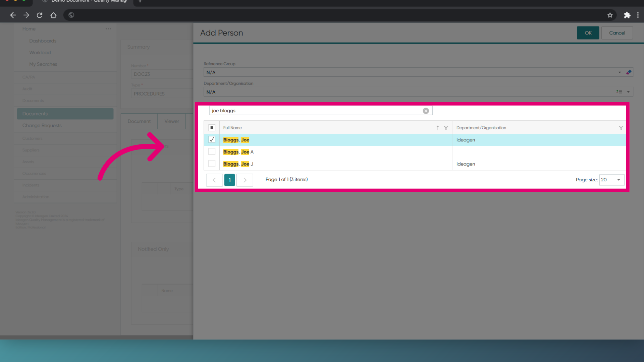Go to previous results page
The width and height of the screenshot is (644, 362).
pos(214,180)
